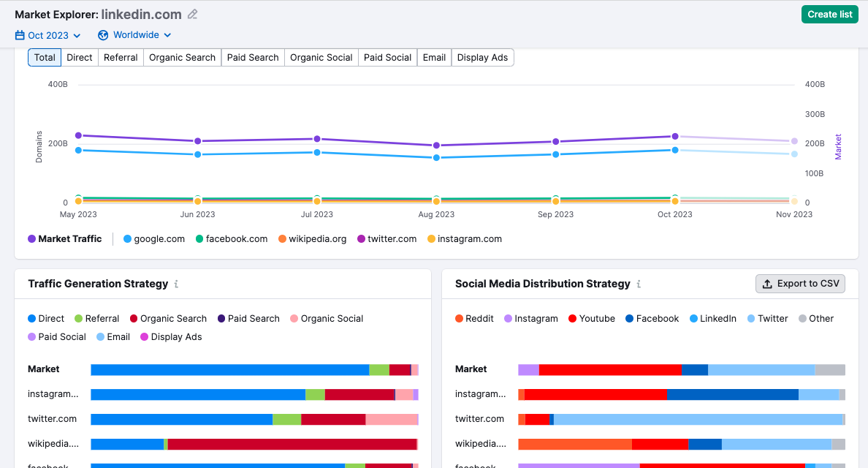The height and width of the screenshot is (468, 868).
Task: Toggle Twitter in social distribution legend
Action: click(x=768, y=319)
